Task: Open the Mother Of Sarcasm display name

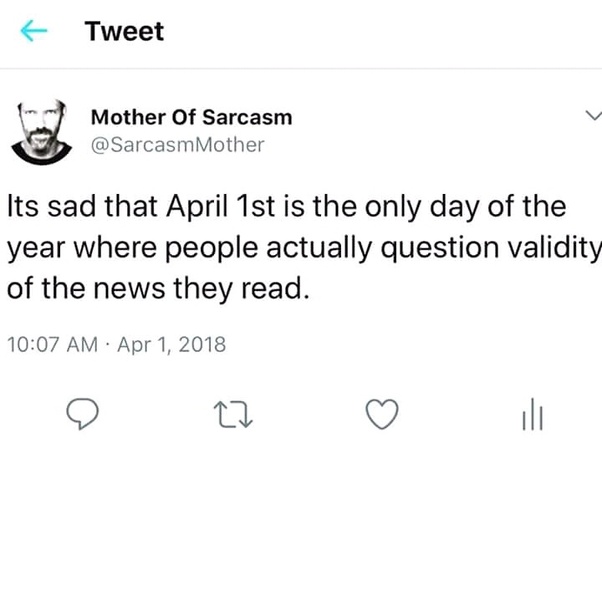Action: (x=191, y=117)
